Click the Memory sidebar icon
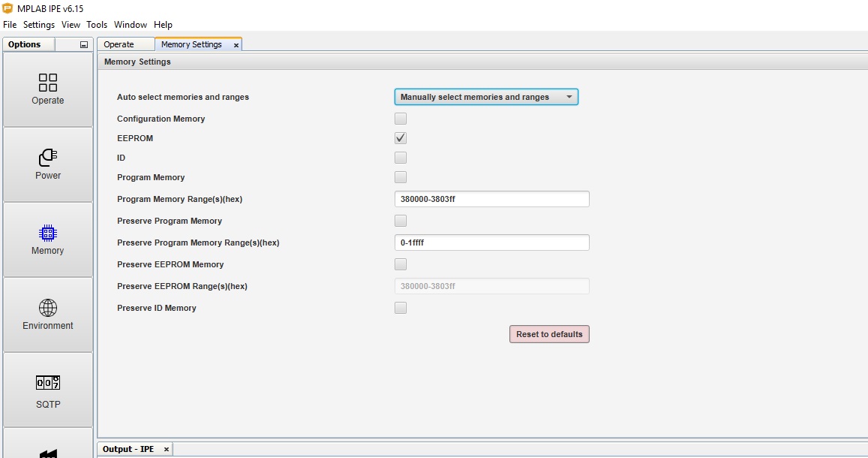 click(x=47, y=239)
